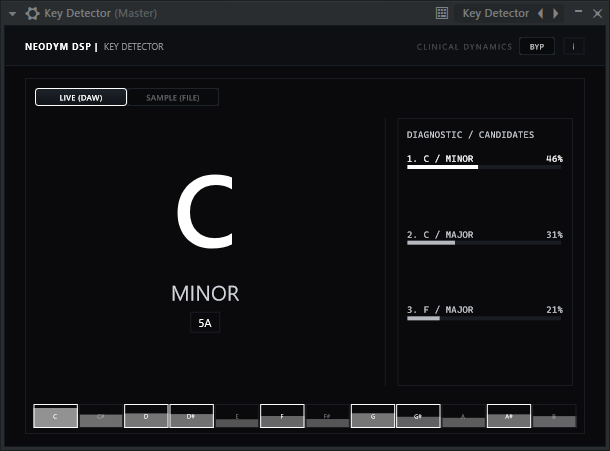Image resolution: width=610 pixels, height=451 pixels.
Task: Click the DIAGNOSTIC / CANDIDATES heading
Action: [470, 135]
